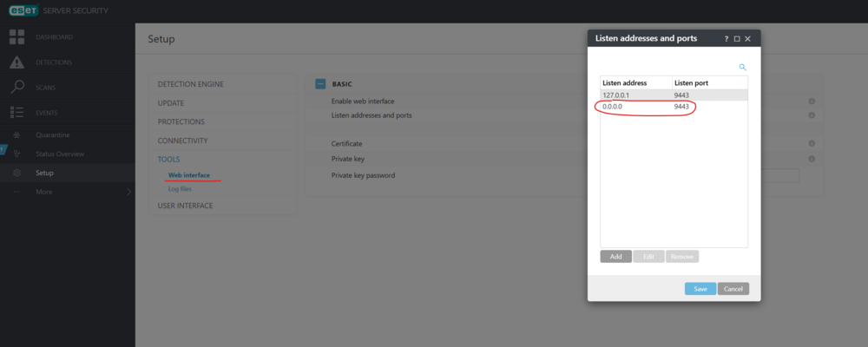Open the Update settings category

pyautogui.click(x=170, y=103)
